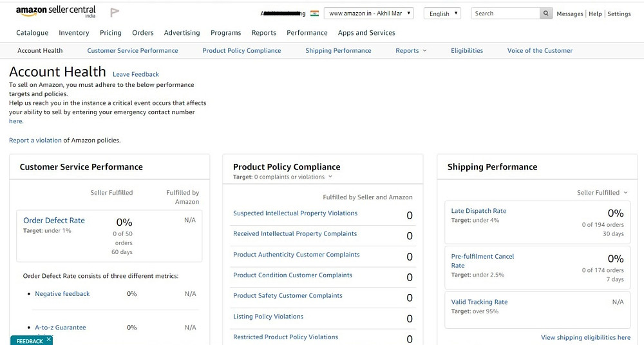This screenshot has width=644, height=345.
Task: Open the Apps and Services menu
Action: 366,32
